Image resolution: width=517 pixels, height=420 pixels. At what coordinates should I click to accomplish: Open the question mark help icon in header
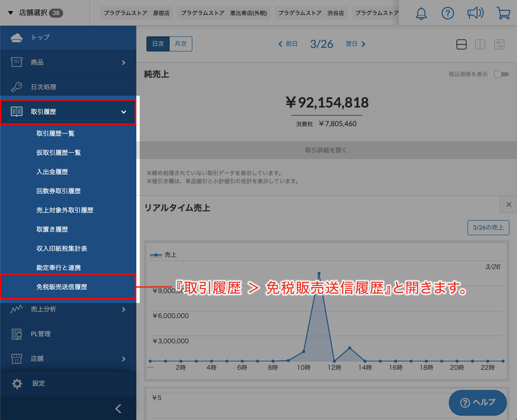(x=448, y=13)
